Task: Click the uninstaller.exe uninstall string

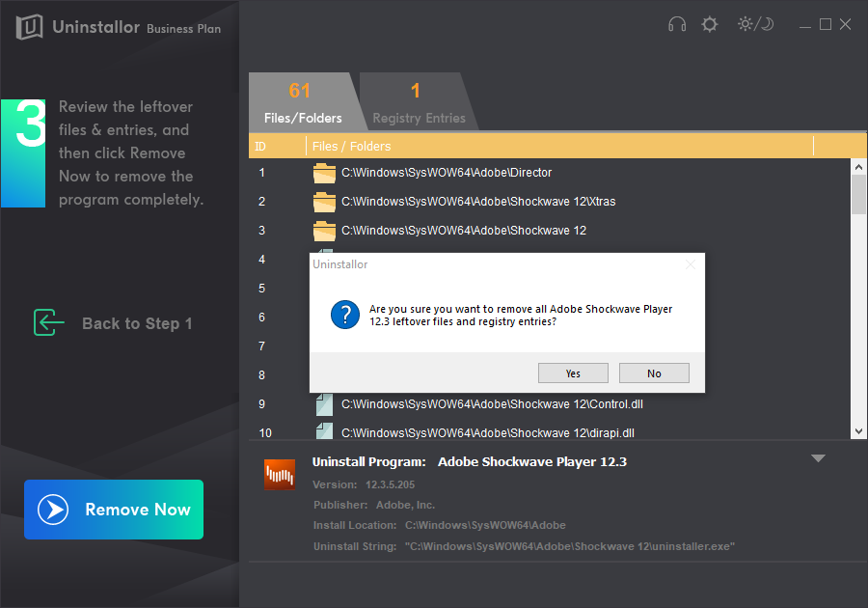Action: click(570, 546)
